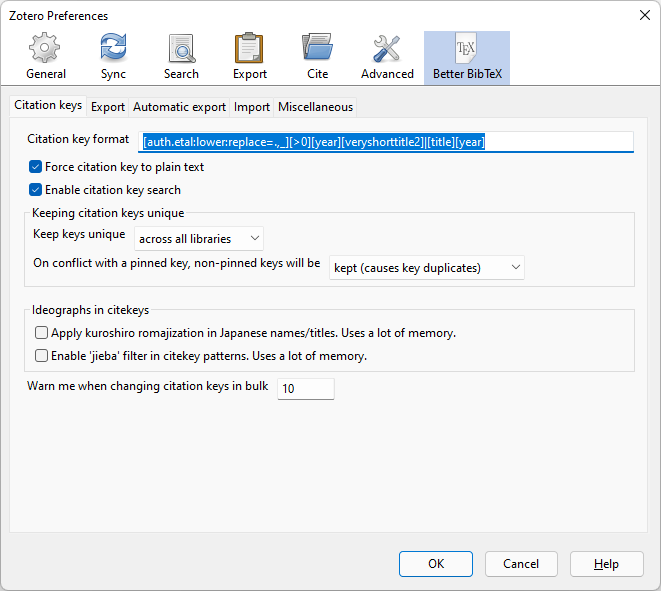Open the Sync preferences pane
This screenshot has height=591, width=661.
[x=113, y=58]
